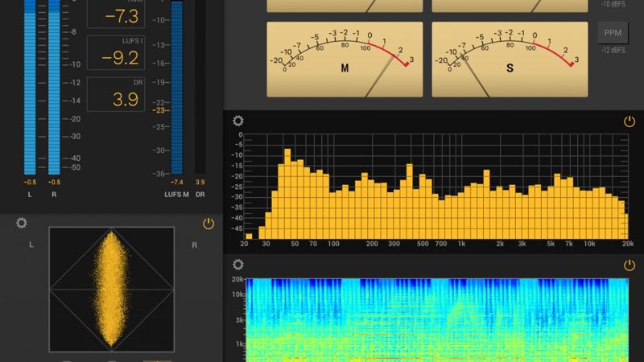The width and height of the screenshot is (644, 362).
Task: Click the 1k frequency label on analyzer
Action: pyautogui.click(x=461, y=244)
